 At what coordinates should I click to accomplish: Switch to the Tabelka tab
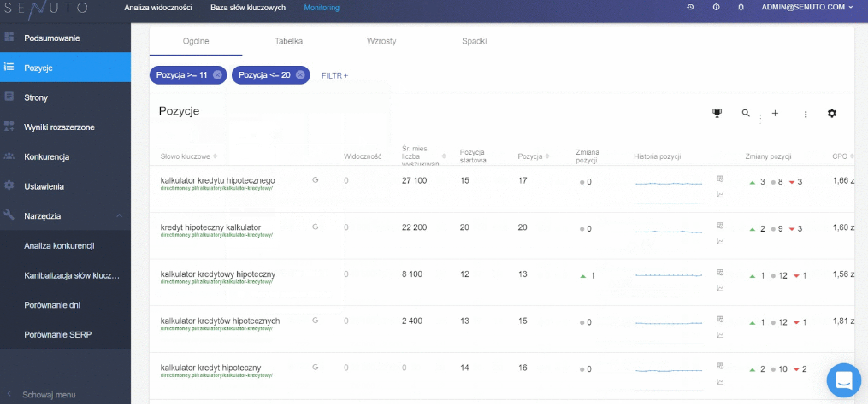288,41
